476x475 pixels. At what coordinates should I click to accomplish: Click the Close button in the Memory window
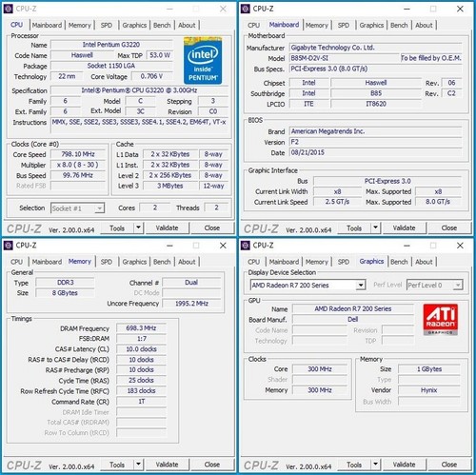212,465
